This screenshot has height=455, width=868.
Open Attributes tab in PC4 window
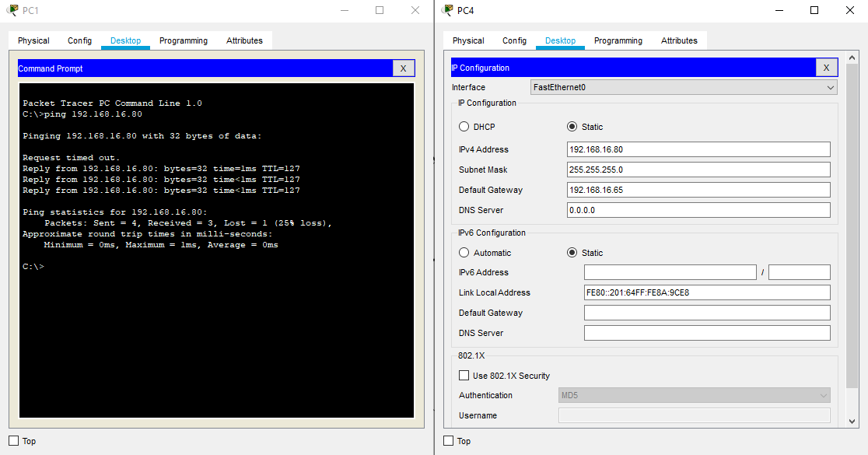(679, 40)
